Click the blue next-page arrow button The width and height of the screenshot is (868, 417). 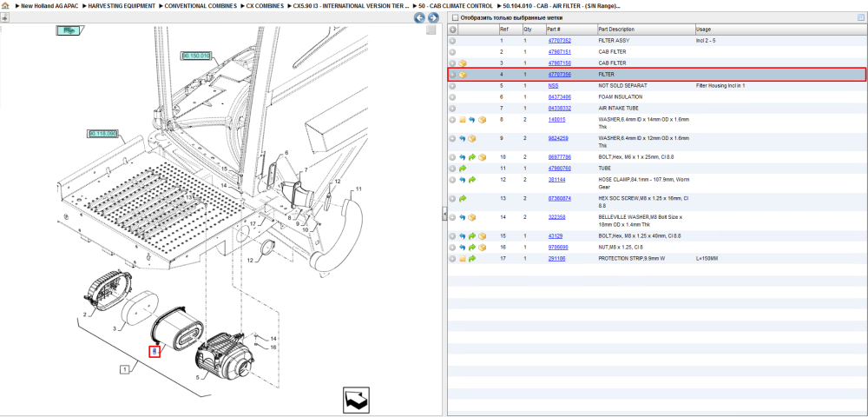[433, 18]
